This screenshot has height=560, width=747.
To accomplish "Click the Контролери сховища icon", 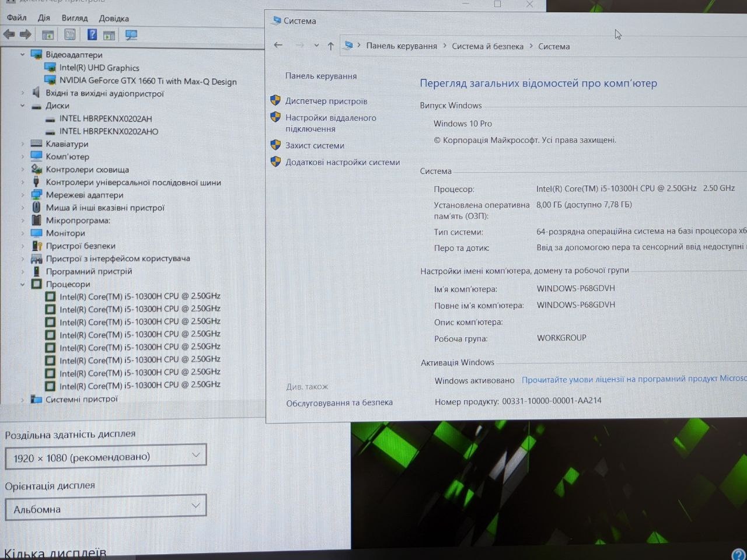I will (x=36, y=169).
